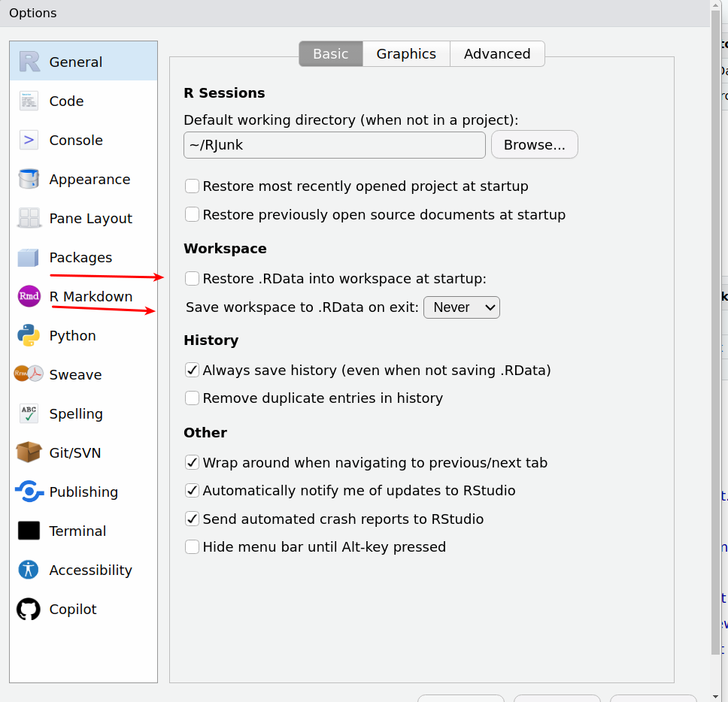Click the Python logo icon
Screen dimensions: 728x702
click(x=29, y=335)
